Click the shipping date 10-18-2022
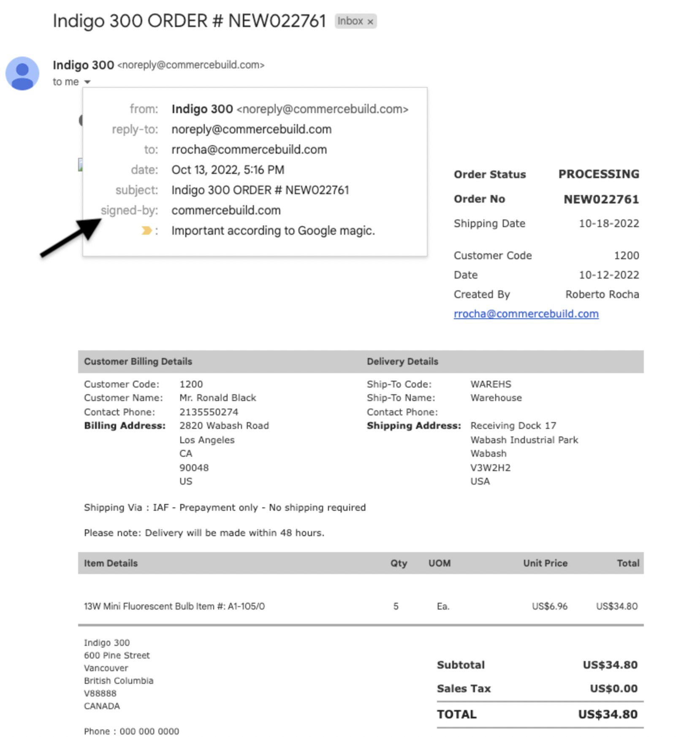The image size is (700, 737). pyautogui.click(x=609, y=223)
